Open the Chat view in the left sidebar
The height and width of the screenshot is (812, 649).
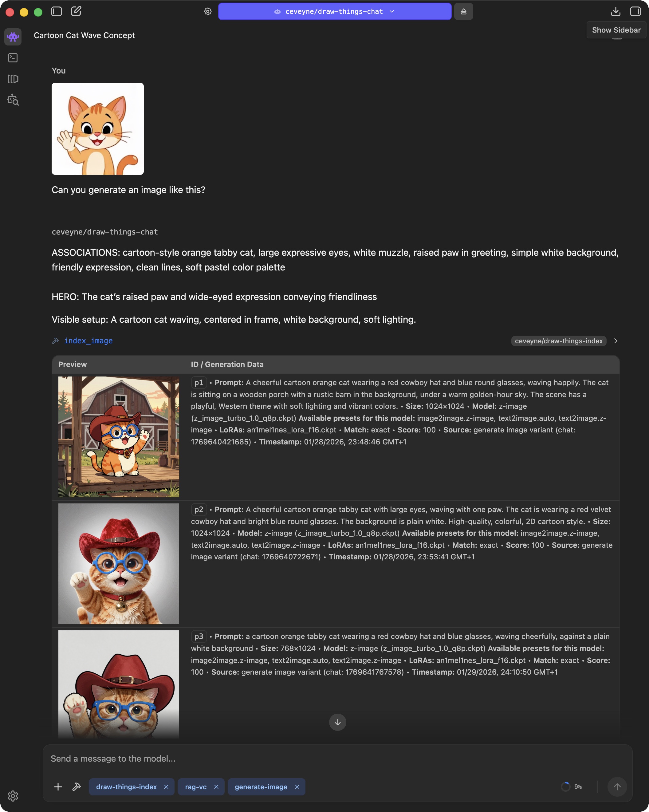tap(13, 37)
